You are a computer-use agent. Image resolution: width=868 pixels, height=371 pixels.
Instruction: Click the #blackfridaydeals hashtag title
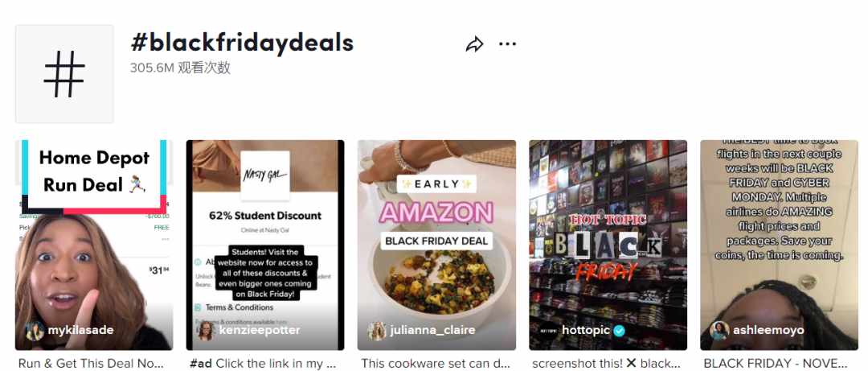pyautogui.click(x=242, y=43)
